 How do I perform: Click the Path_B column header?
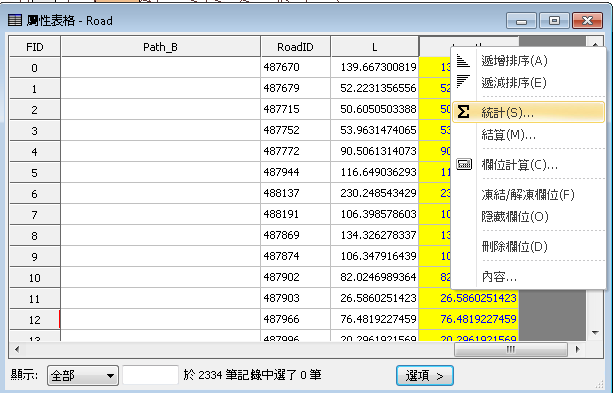[x=161, y=47]
